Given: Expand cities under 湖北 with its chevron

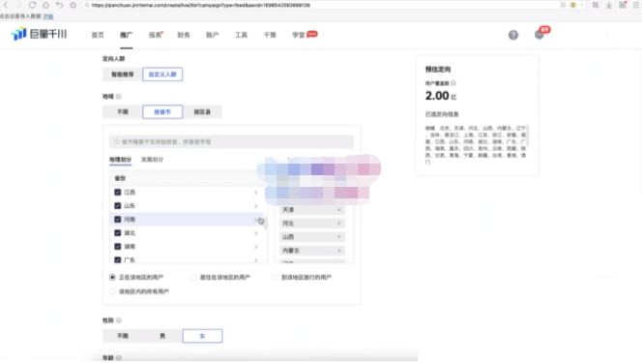Looking at the screenshot, I should (256, 233).
